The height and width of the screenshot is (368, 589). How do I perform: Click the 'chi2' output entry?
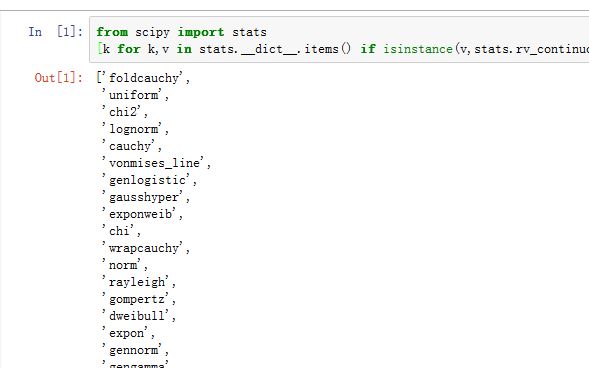[123, 112]
